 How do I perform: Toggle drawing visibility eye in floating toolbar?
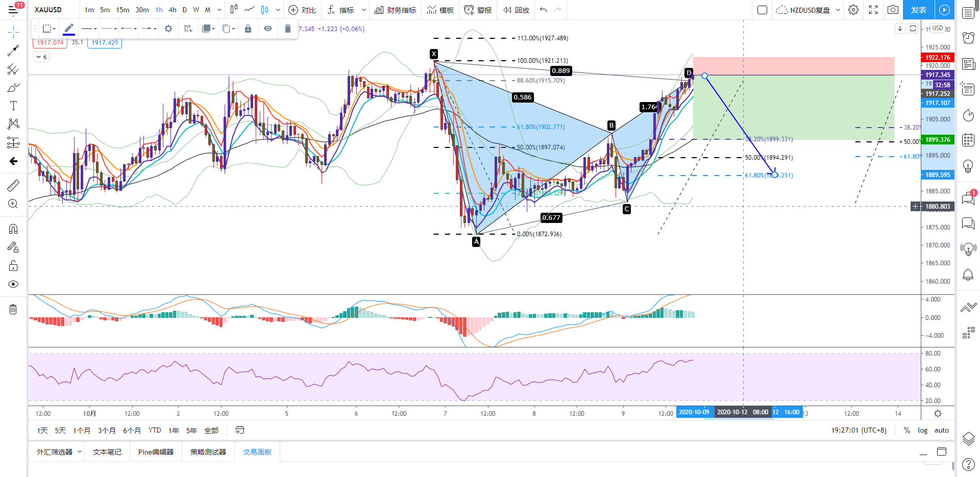point(267,29)
